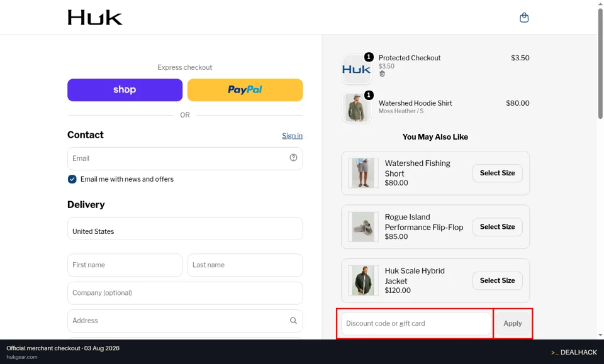Viewport: 604px width, 364px height.
Task: Click the Watershed Hoodie Shirt item name
Action: click(x=415, y=103)
